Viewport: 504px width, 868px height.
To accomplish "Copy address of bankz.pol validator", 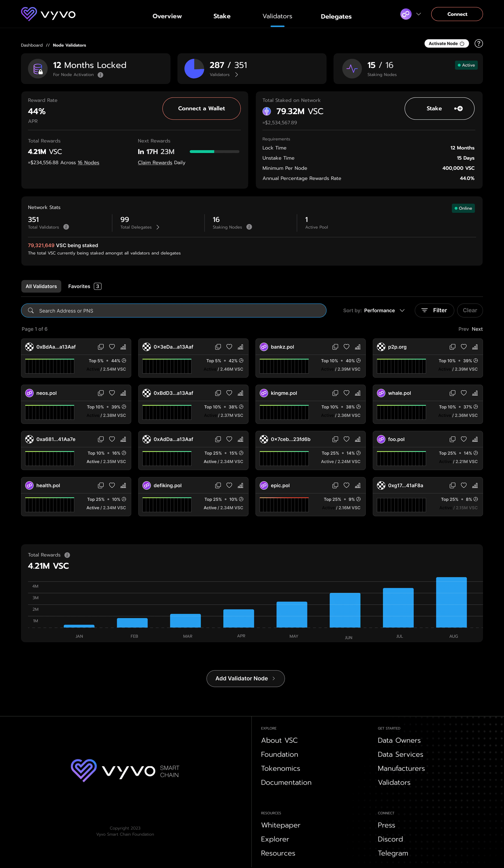I will click(x=335, y=347).
